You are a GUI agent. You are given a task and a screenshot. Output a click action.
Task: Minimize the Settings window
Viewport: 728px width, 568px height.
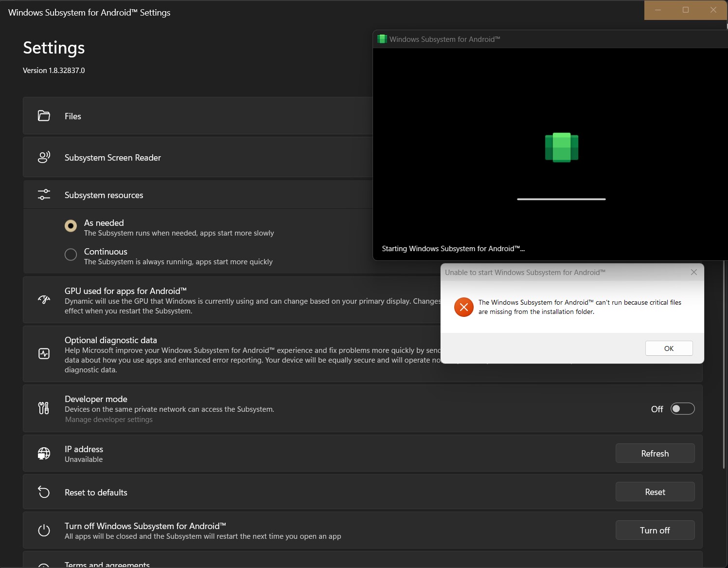point(658,10)
